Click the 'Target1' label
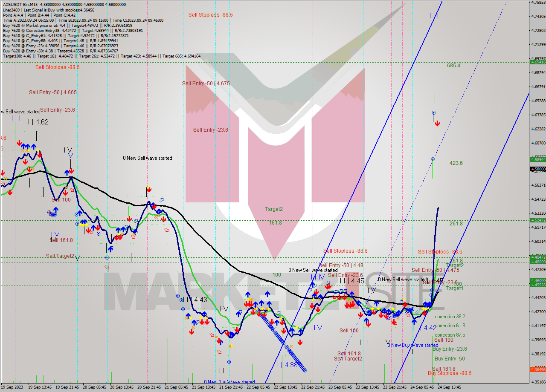The image size is (546, 392). pos(455,288)
